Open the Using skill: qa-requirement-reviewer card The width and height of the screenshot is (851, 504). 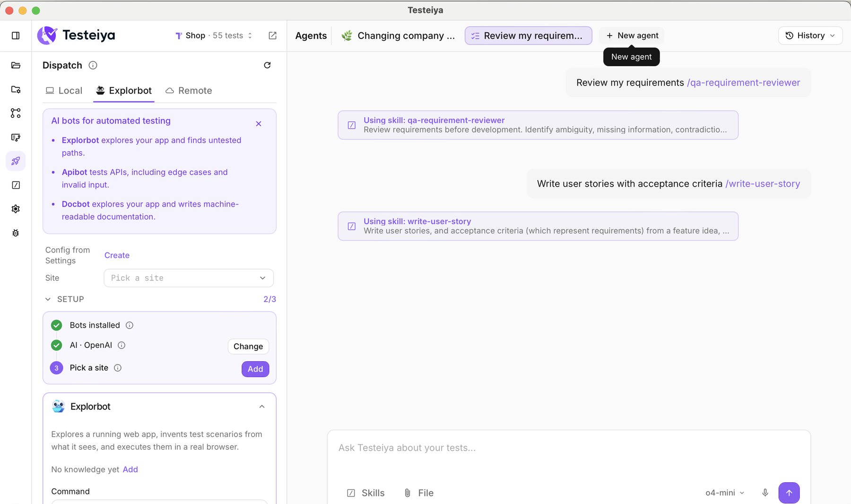538,125
